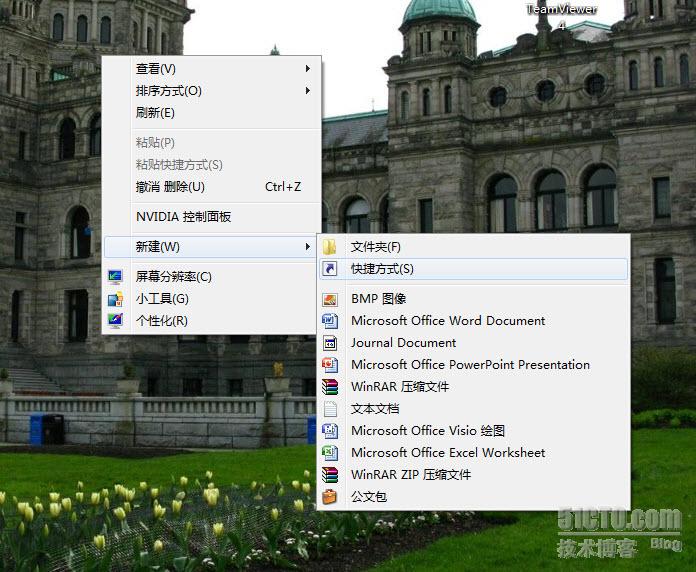The image size is (696, 572).
Task: Create a new BMP 图像
Action: (474, 299)
